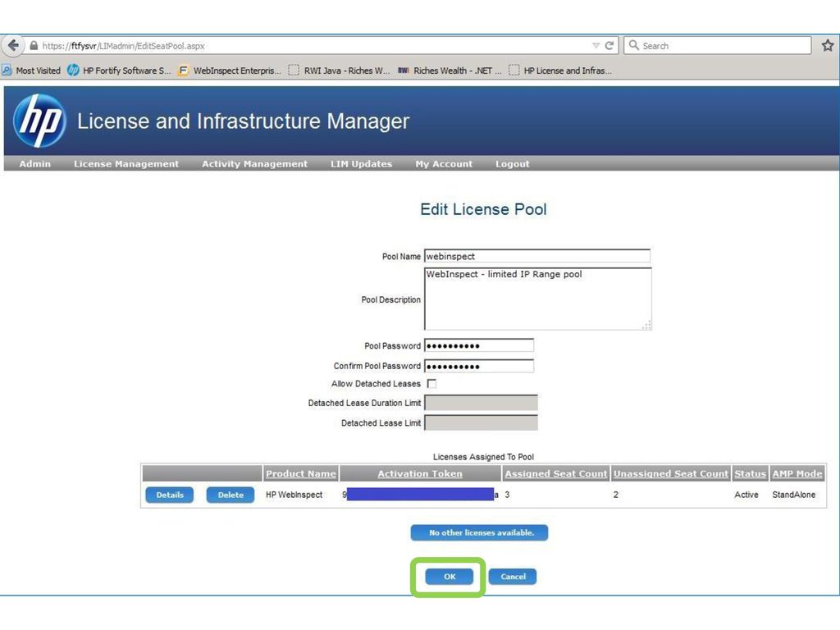Open the Riches Wealth - .NET bookmark
This screenshot has width=840, height=630.
(450, 71)
